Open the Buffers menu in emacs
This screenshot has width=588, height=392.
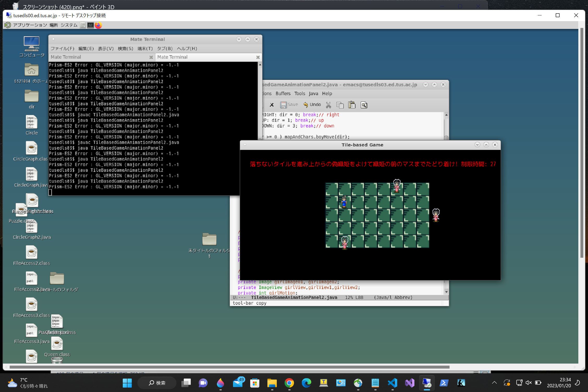(x=283, y=93)
